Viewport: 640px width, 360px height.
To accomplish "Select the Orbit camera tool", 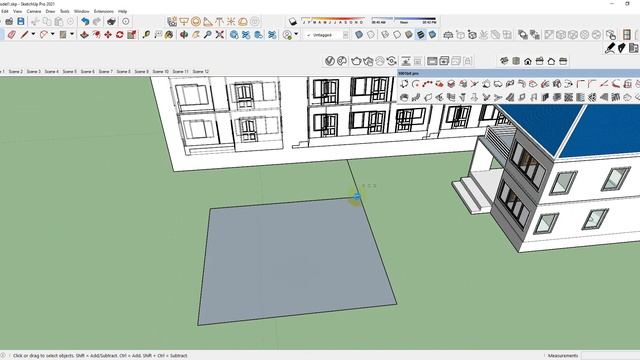I will [x=184, y=35].
